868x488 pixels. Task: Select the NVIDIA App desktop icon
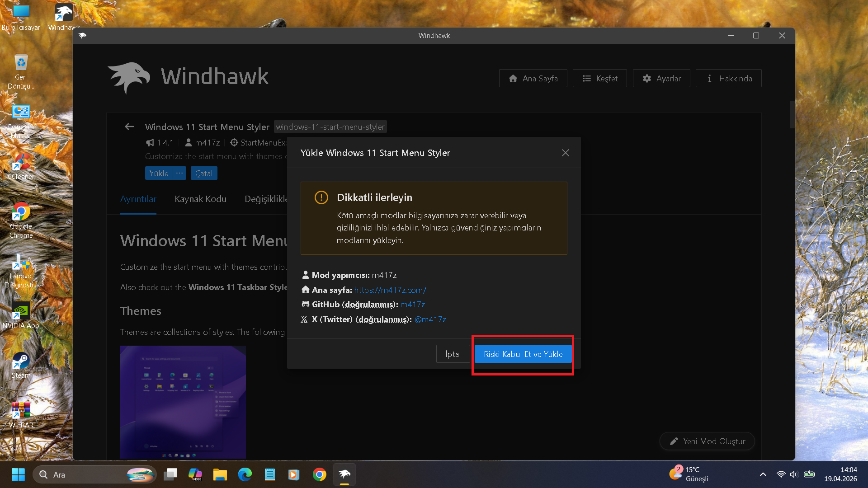[x=21, y=315]
